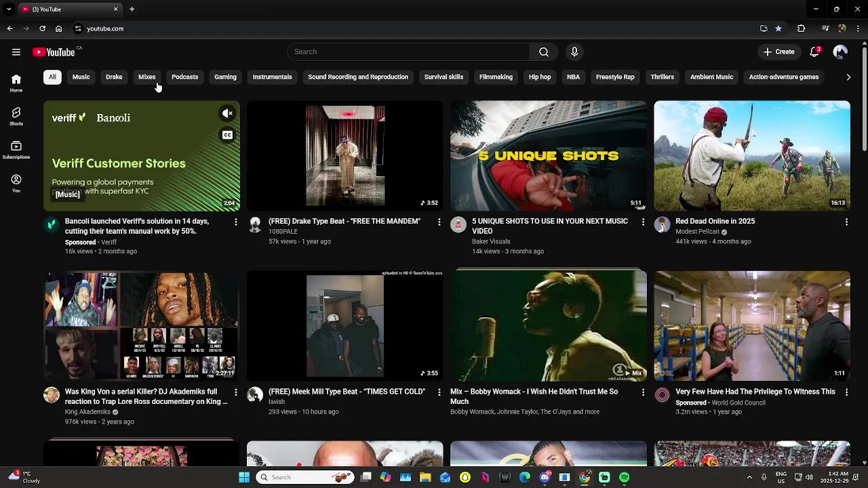
Task: Open the Veriff channel avatar
Action: coord(52,225)
